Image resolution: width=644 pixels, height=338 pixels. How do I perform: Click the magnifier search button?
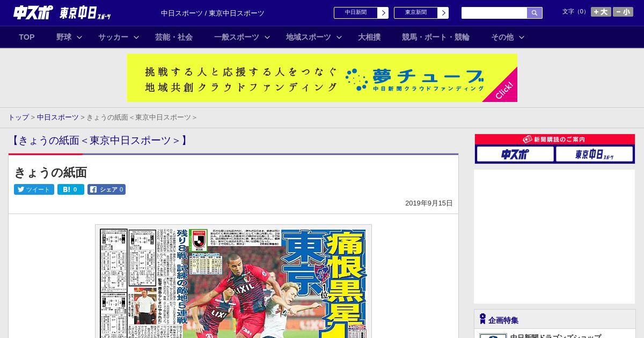(x=535, y=13)
